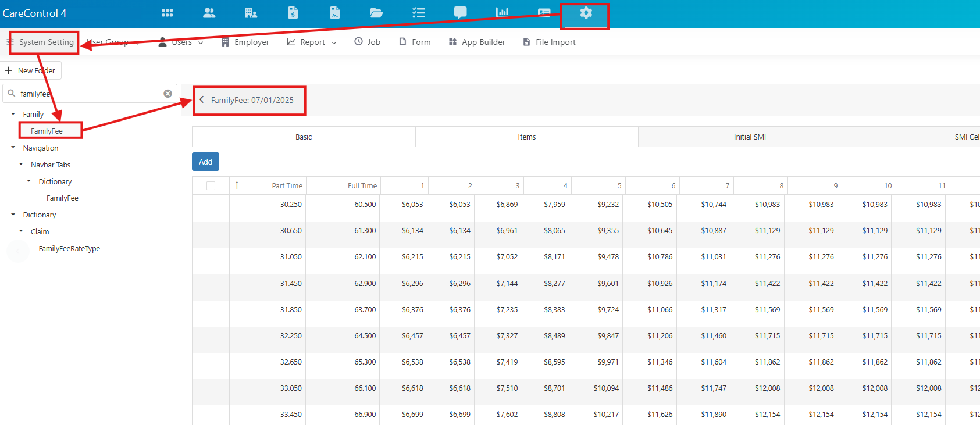Open the people icon in top bar

coord(209,13)
